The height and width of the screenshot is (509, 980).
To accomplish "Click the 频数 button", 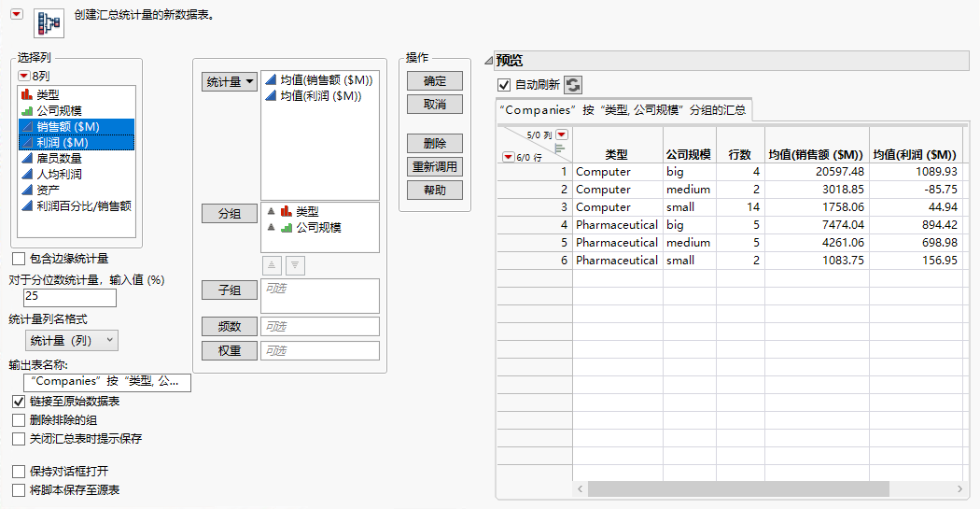I will click(x=230, y=326).
